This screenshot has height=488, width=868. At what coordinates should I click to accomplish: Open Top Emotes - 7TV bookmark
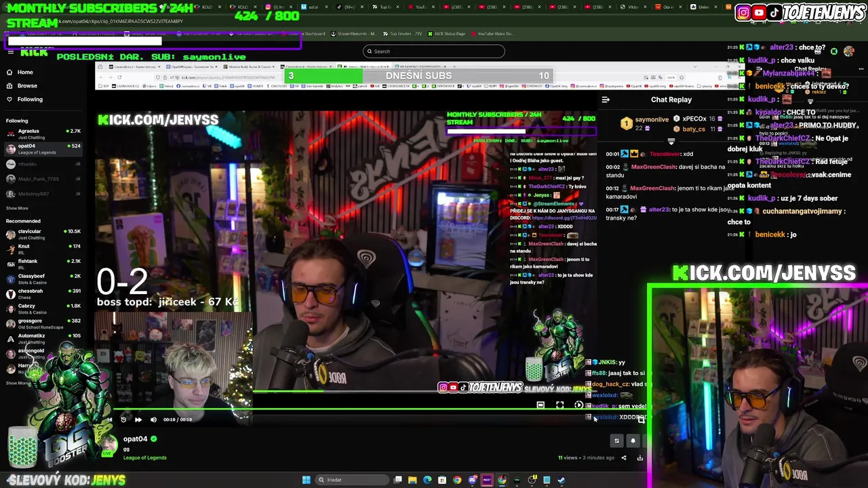click(x=401, y=34)
